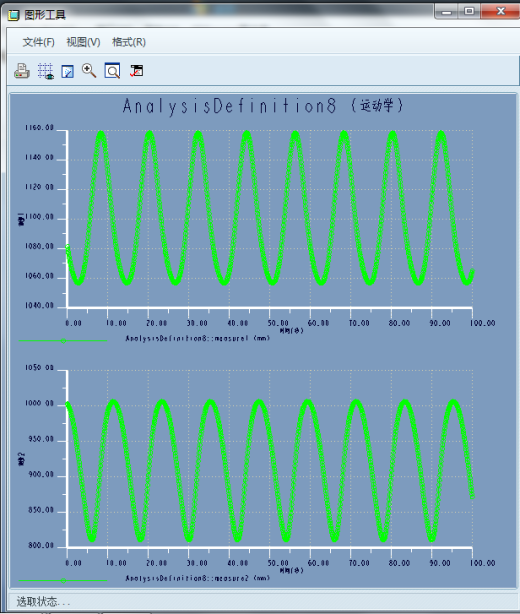Click the repaint view icon with red checkmark
Viewport: 520px width, 614px height.
pyautogui.click(x=136, y=71)
